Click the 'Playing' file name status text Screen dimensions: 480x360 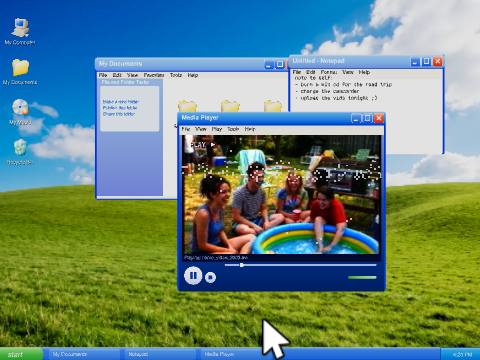(x=216, y=258)
